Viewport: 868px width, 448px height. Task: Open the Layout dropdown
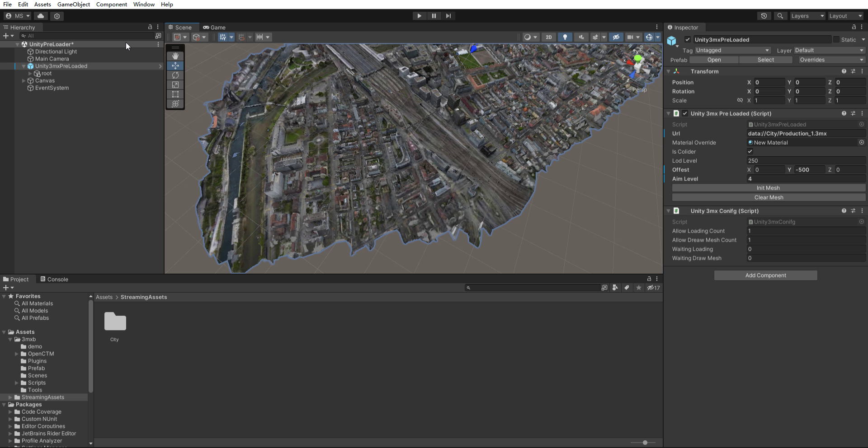coord(845,16)
